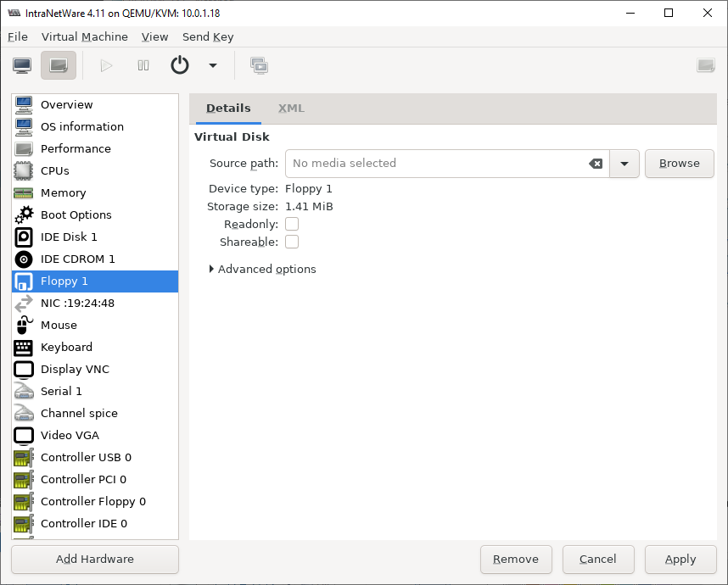Click the Browse button
Viewport: 728px width, 585px height.
(x=679, y=164)
